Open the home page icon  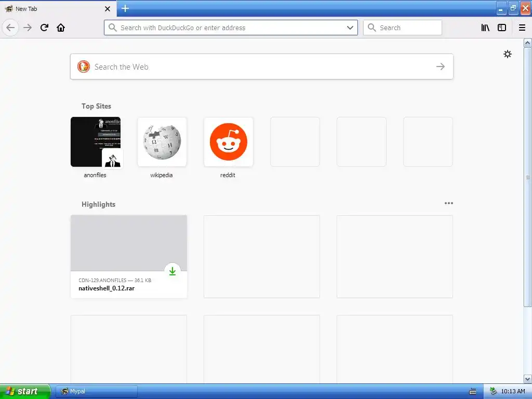pos(61,28)
